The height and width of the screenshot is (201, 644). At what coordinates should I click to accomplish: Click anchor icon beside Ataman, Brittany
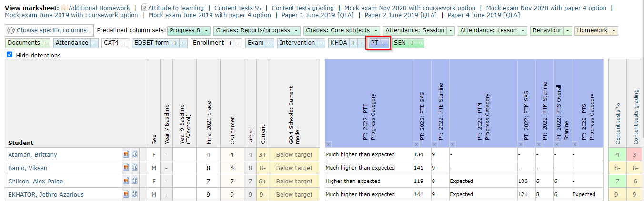135,154
